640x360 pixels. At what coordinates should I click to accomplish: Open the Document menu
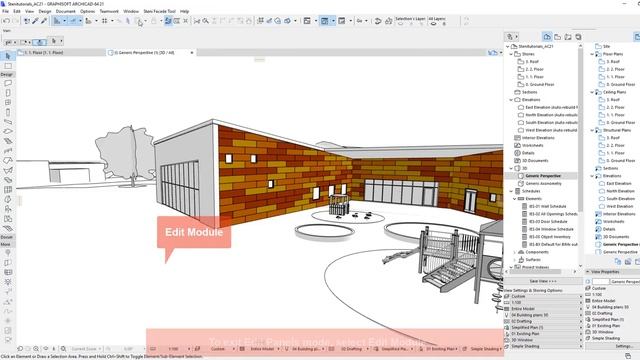pyautogui.click(x=66, y=11)
